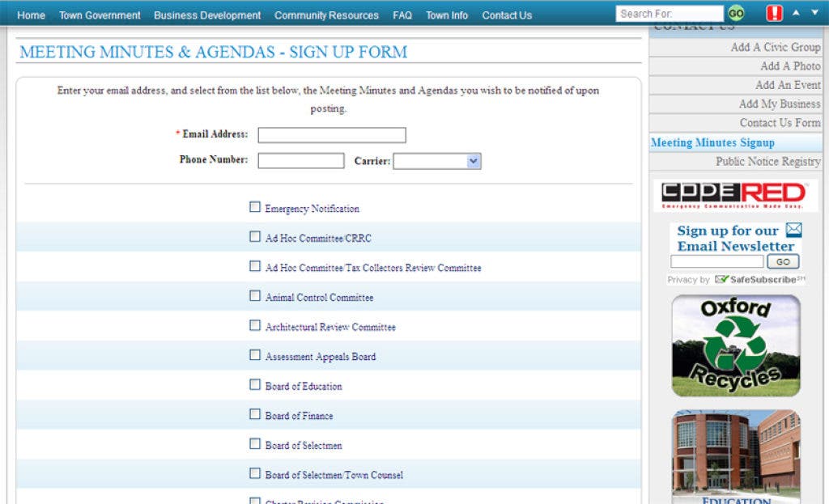Click the newsletter envelope icon
The height and width of the screenshot is (504, 829).
tap(793, 231)
